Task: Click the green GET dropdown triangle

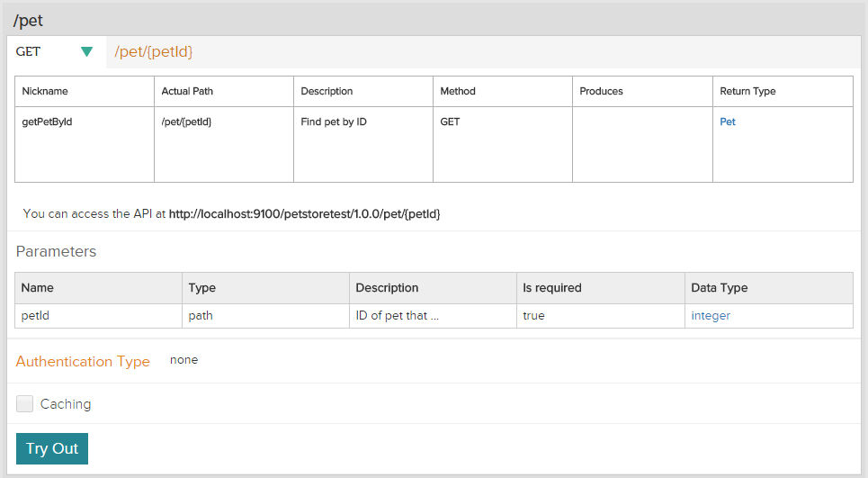Action: (x=86, y=52)
